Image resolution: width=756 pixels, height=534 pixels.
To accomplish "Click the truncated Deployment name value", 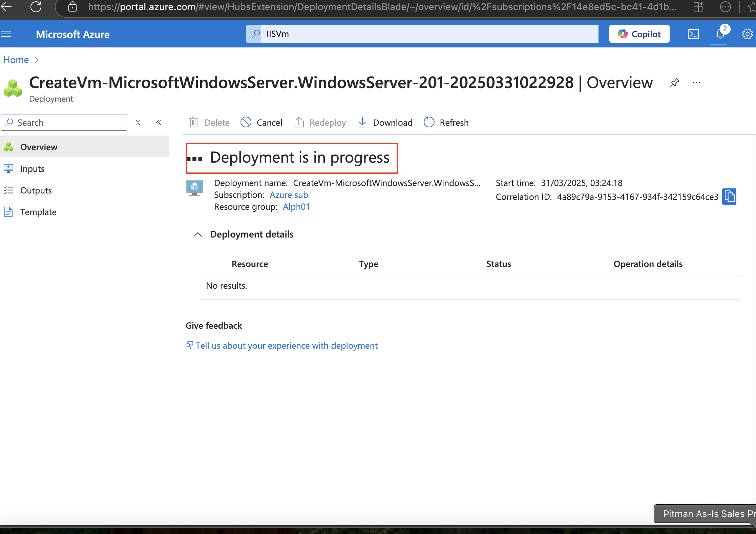I will (387, 183).
